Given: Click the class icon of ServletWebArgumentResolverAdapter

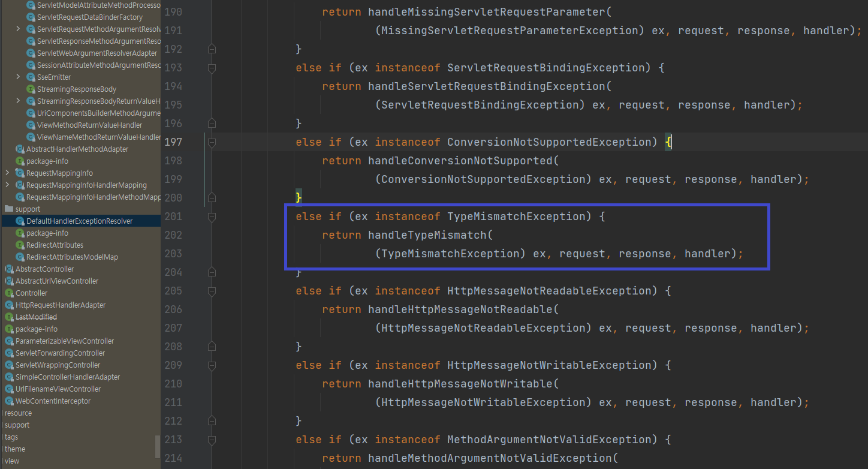Looking at the screenshot, I should [x=31, y=53].
